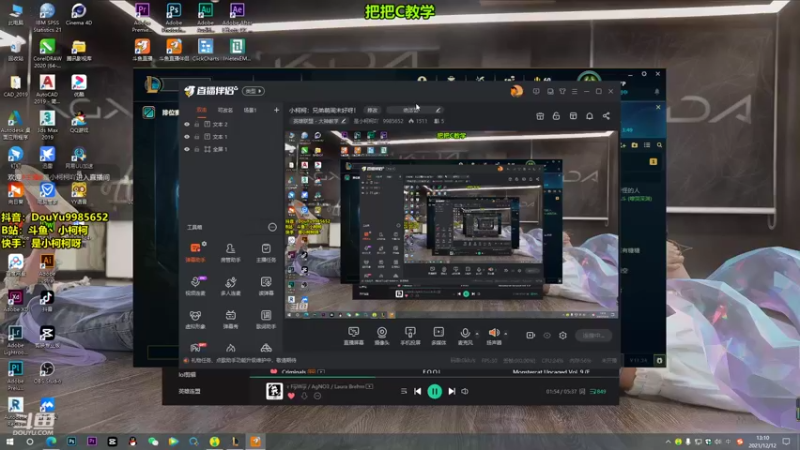Open Cinema 4D desktop shortcut

(x=79, y=14)
